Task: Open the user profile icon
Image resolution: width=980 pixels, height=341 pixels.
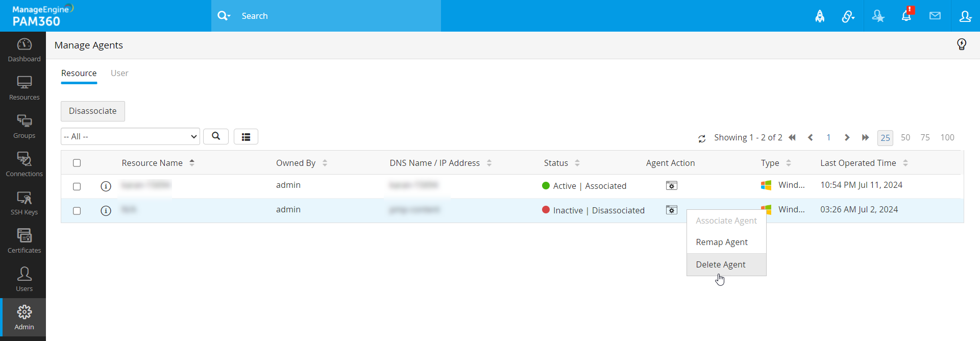Action: click(965, 16)
